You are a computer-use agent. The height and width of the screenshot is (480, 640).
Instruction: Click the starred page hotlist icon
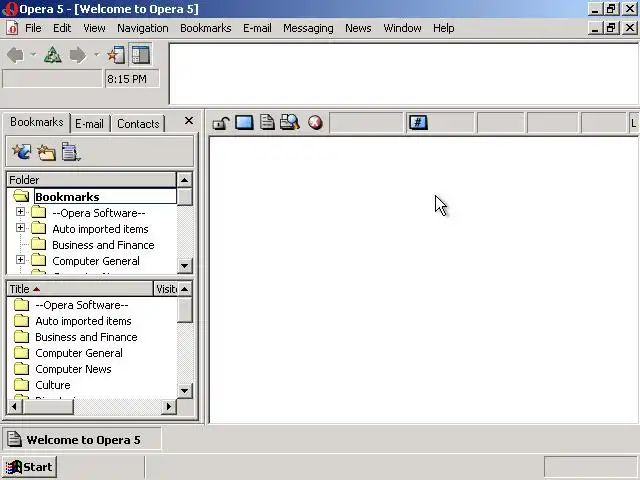(116, 55)
